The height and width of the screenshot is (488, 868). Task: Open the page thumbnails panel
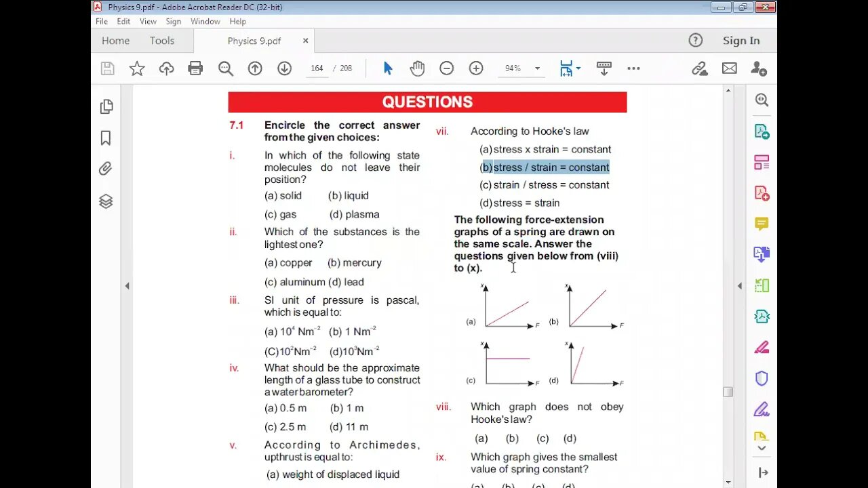(106, 106)
